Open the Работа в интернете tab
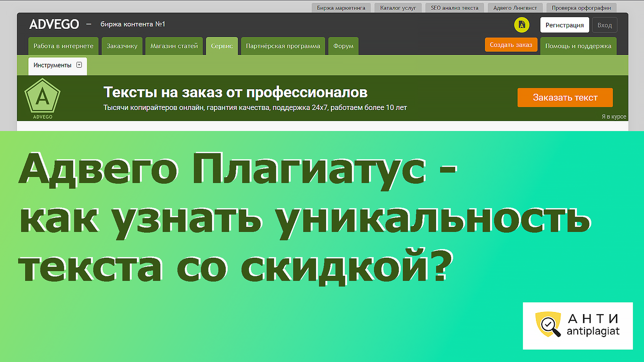Viewport: 644px width, 362px height. [x=63, y=46]
